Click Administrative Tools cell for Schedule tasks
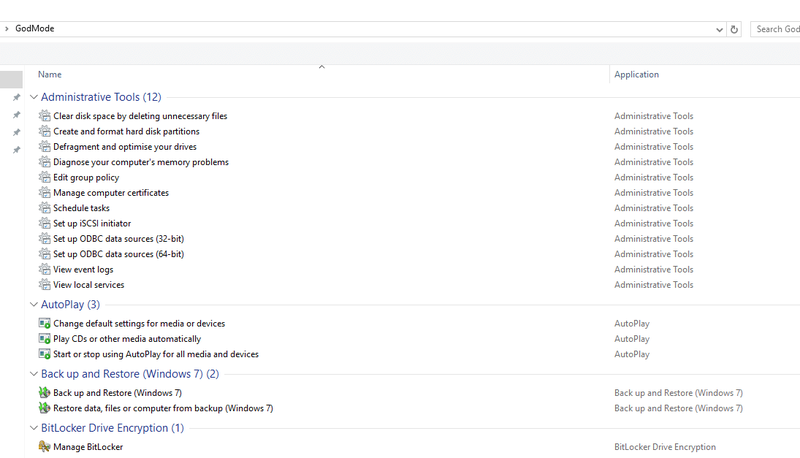Viewport: 800px width, 458px height. tap(654, 208)
